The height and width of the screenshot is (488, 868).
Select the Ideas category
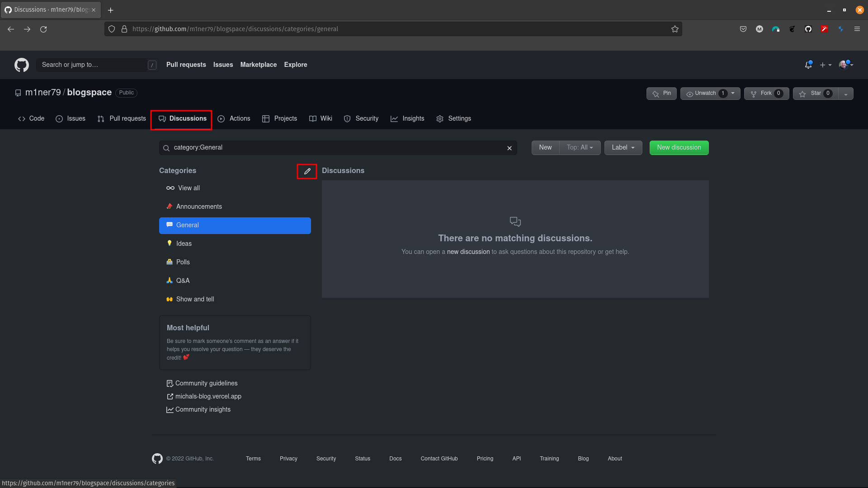(235, 244)
